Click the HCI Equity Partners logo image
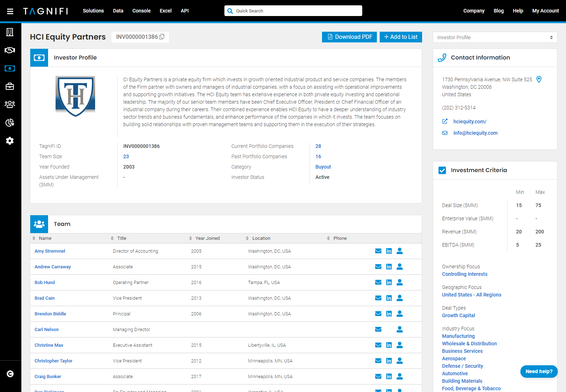The width and height of the screenshot is (566, 392). click(75, 96)
